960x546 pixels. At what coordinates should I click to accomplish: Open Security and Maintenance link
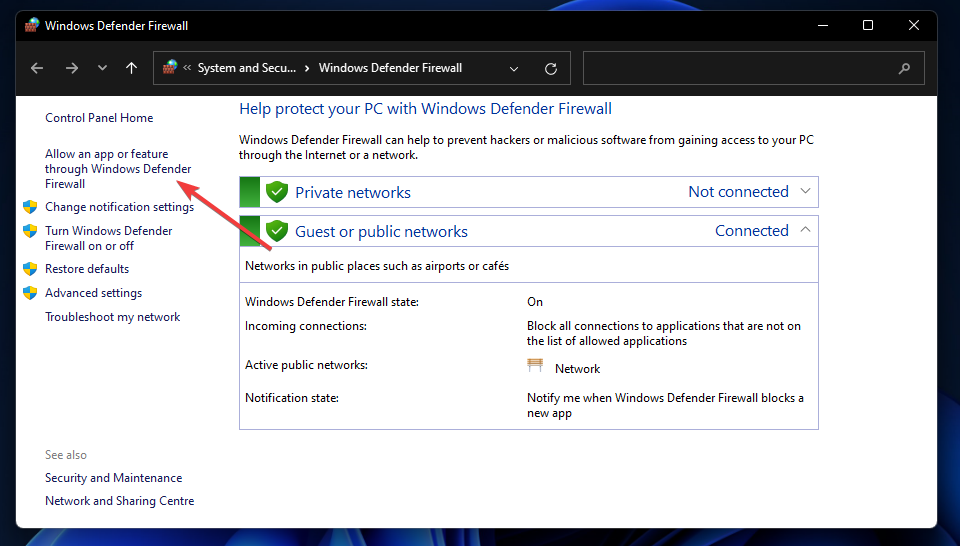pos(113,477)
